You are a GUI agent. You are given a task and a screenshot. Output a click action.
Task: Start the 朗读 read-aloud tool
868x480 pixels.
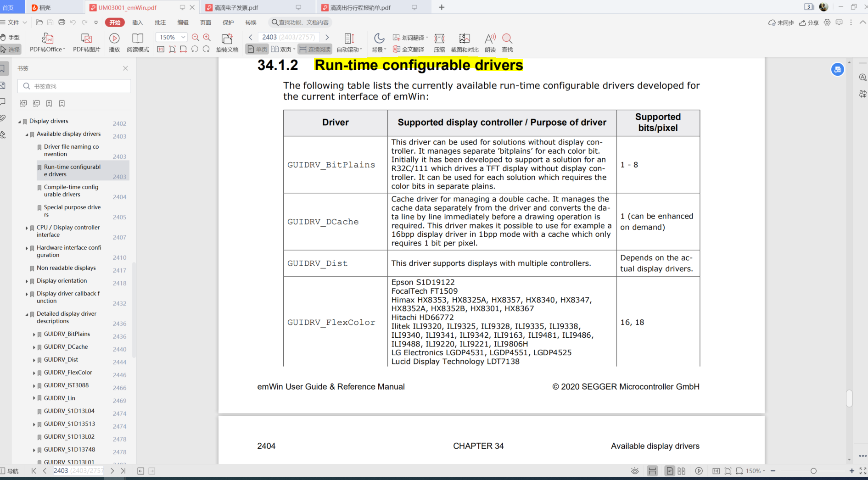(x=490, y=43)
